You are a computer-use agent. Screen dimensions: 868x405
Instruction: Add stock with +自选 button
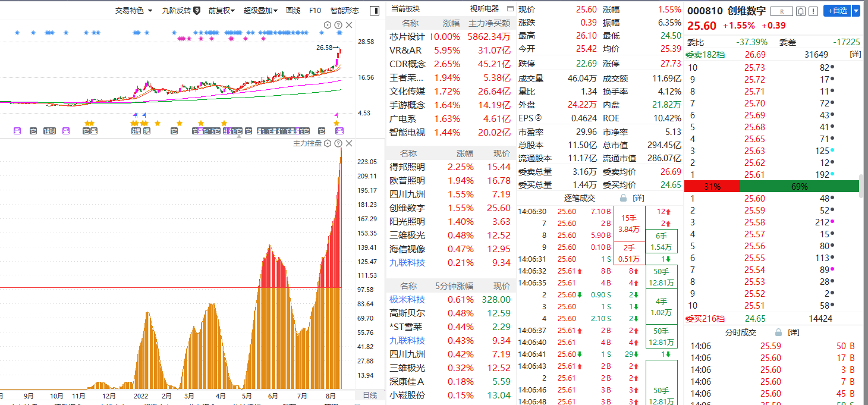(x=836, y=11)
